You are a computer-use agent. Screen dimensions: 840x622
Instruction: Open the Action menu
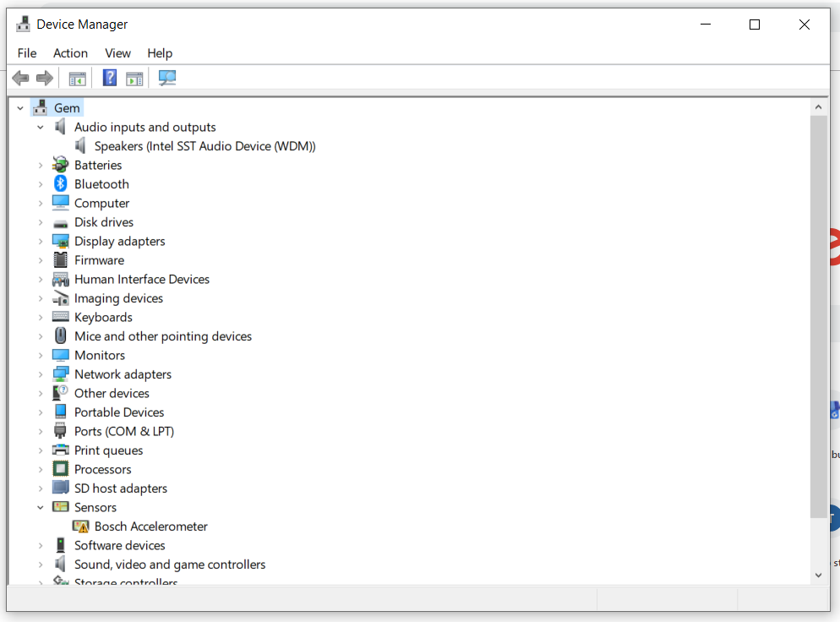(x=70, y=53)
